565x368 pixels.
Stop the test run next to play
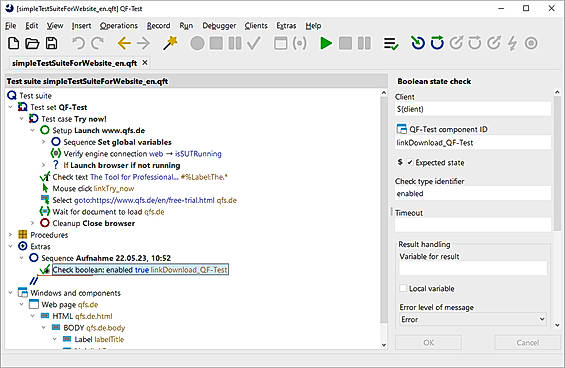345,43
